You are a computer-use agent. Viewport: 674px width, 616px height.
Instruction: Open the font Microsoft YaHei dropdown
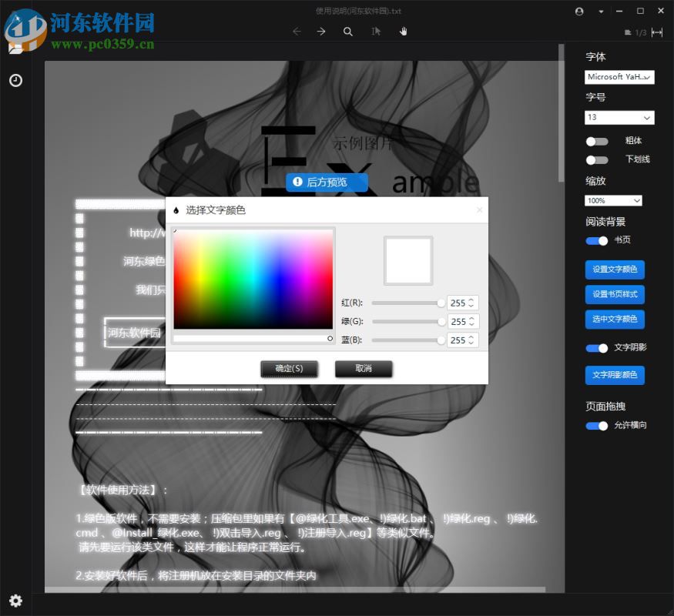pyautogui.click(x=619, y=77)
